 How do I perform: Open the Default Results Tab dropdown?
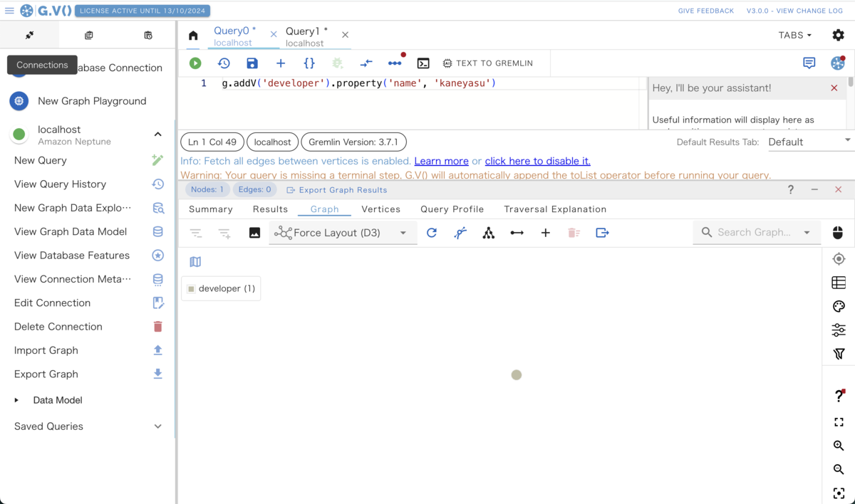click(810, 142)
